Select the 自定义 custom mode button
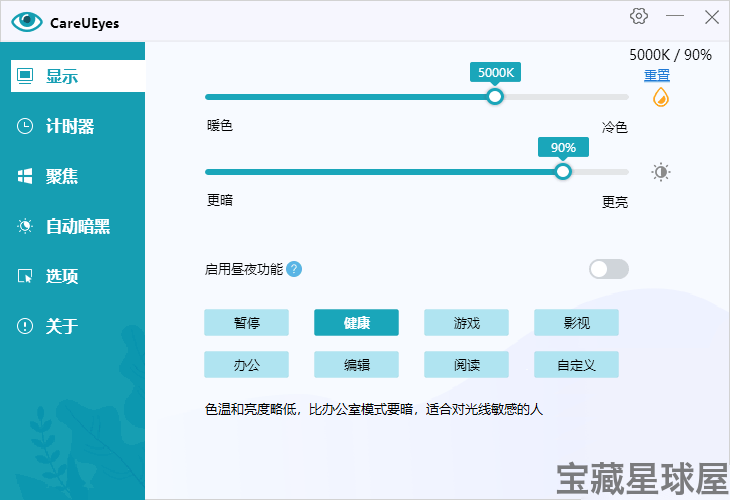 pos(576,365)
